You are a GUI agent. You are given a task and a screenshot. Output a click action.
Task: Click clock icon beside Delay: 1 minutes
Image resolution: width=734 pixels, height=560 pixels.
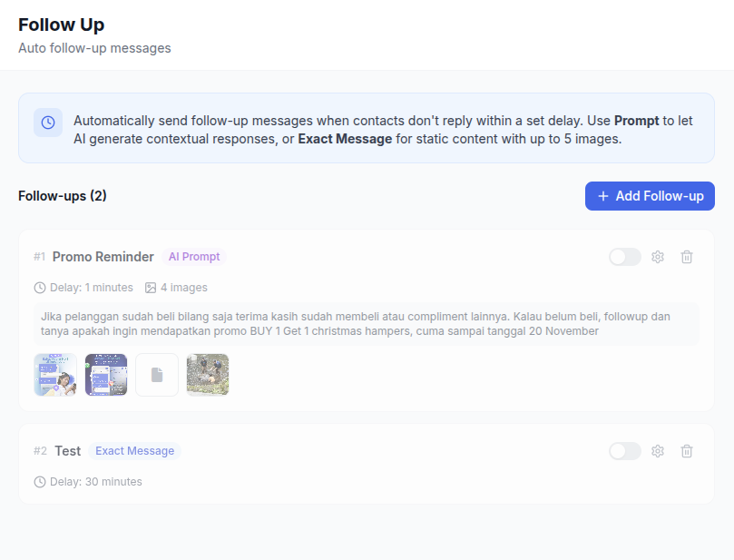point(40,288)
